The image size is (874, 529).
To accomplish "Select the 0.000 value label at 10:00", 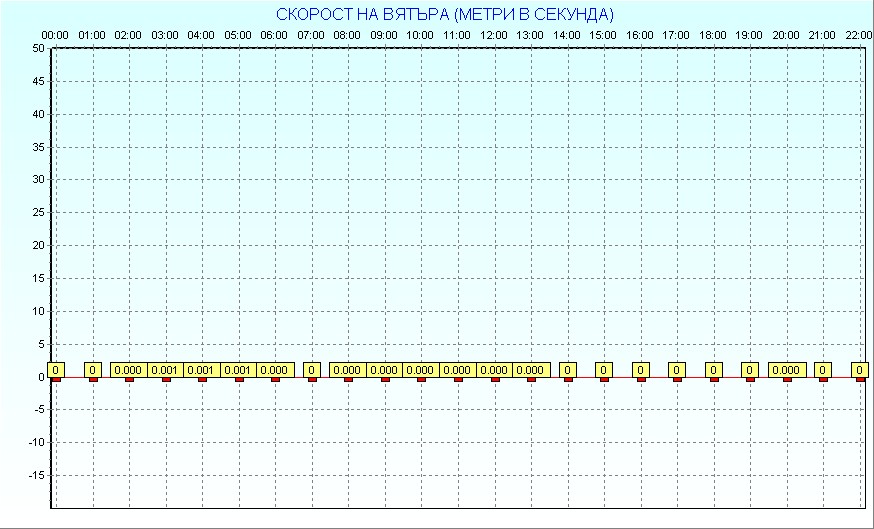I will click(x=421, y=370).
